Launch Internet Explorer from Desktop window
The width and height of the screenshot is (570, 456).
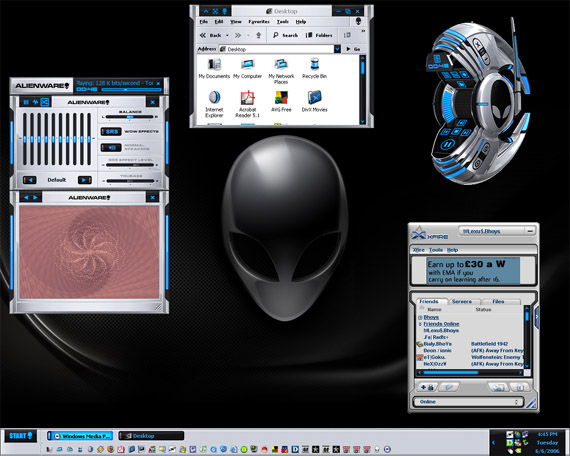pyautogui.click(x=214, y=104)
